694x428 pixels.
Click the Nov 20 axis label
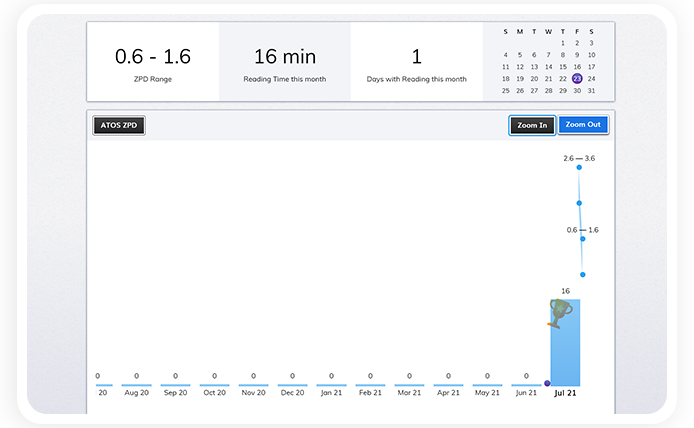coord(253,393)
